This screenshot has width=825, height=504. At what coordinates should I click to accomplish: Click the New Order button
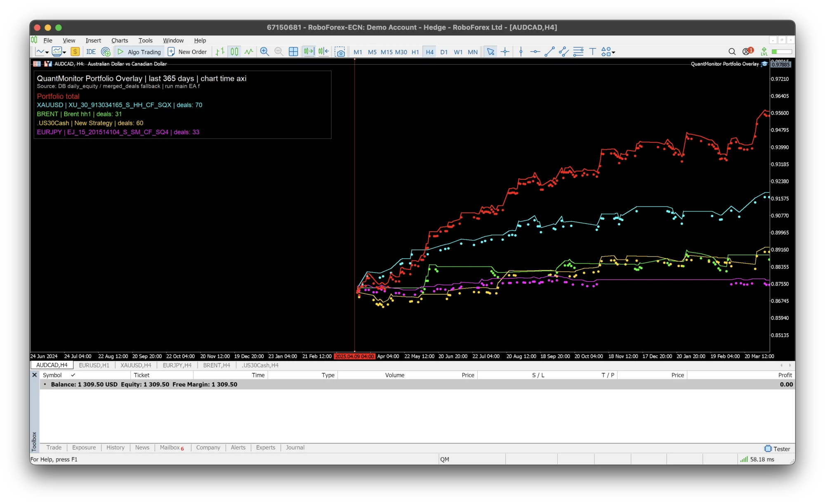[x=187, y=52]
